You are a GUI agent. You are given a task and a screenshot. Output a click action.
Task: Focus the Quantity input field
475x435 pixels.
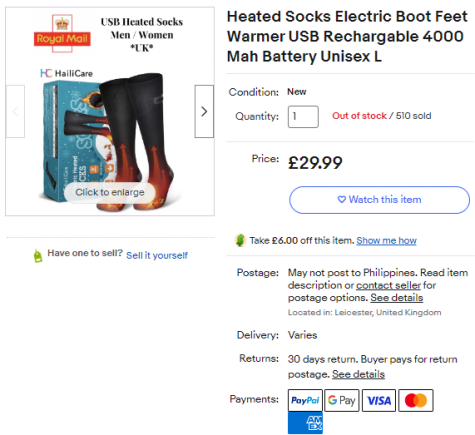click(303, 117)
